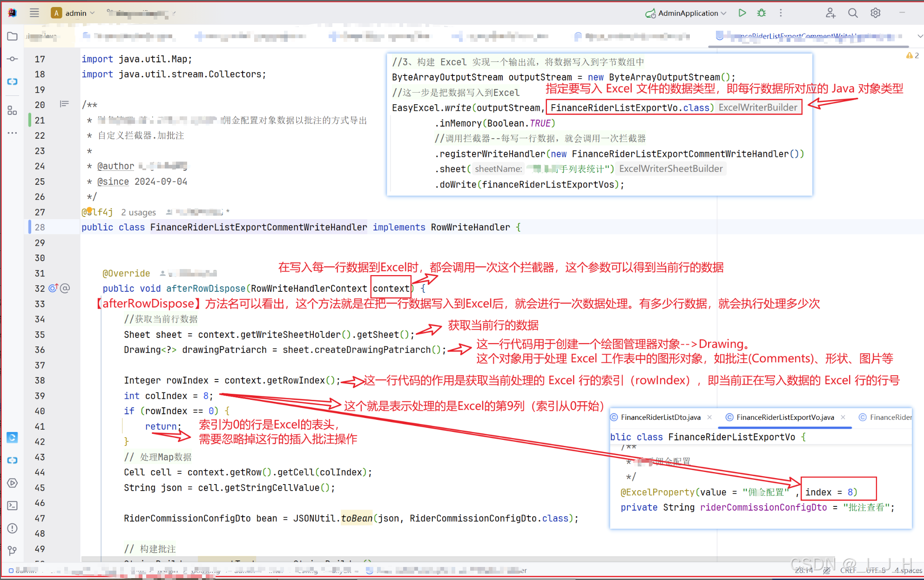The width and height of the screenshot is (924, 580).
Task: Open the CRLF line separator selector
Action: pyautogui.click(x=848, y=570)
